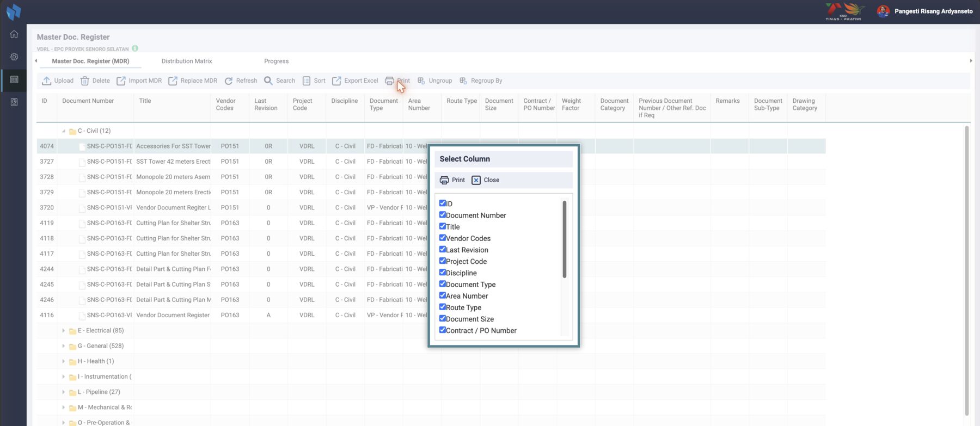Click the Import MDR button label
The height and width of the screenshot is (426, 980).
pyautogui.click(x=145, y=81)
